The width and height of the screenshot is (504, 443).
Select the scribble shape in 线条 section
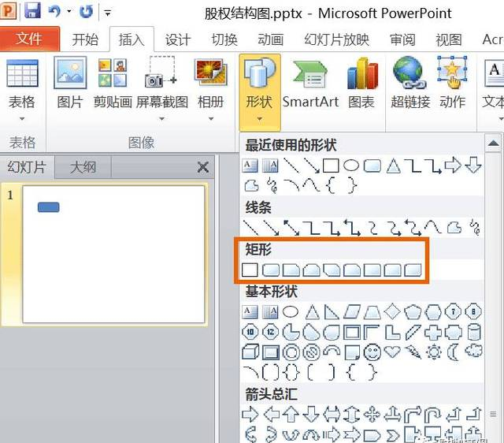click(x=475, y=228)
